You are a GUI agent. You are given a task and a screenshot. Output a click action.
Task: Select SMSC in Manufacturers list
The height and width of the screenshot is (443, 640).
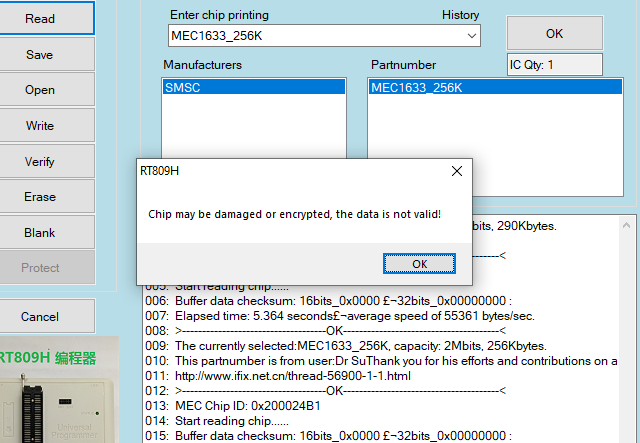point(254,87)
